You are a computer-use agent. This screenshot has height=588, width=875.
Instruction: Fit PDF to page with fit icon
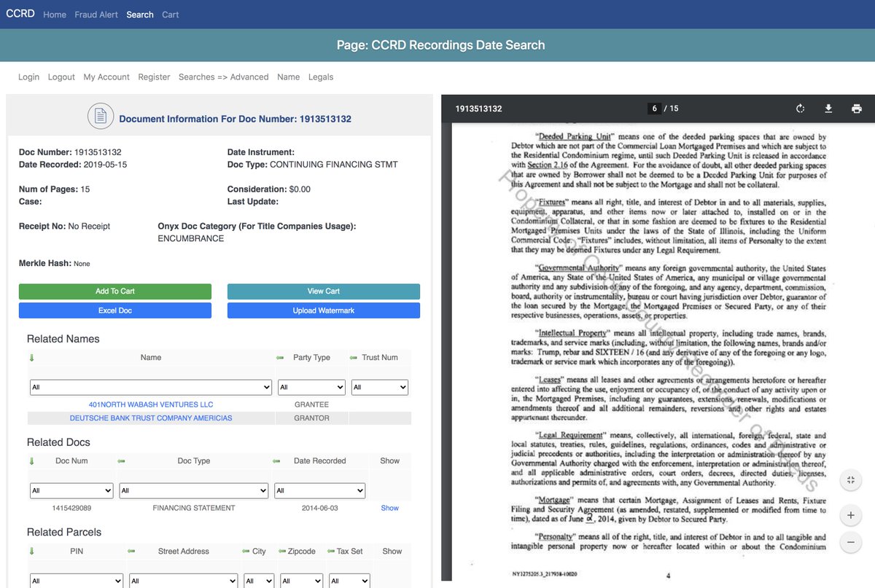pos(850,479)
